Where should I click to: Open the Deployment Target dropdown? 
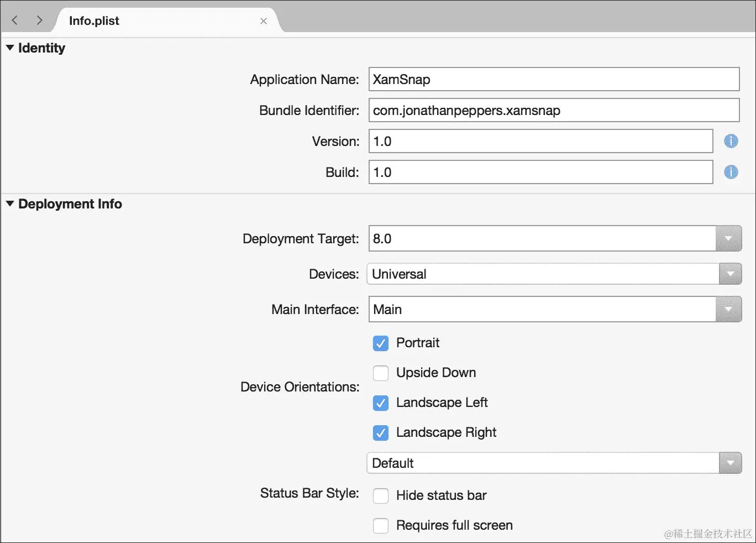(x=728, y=239)
